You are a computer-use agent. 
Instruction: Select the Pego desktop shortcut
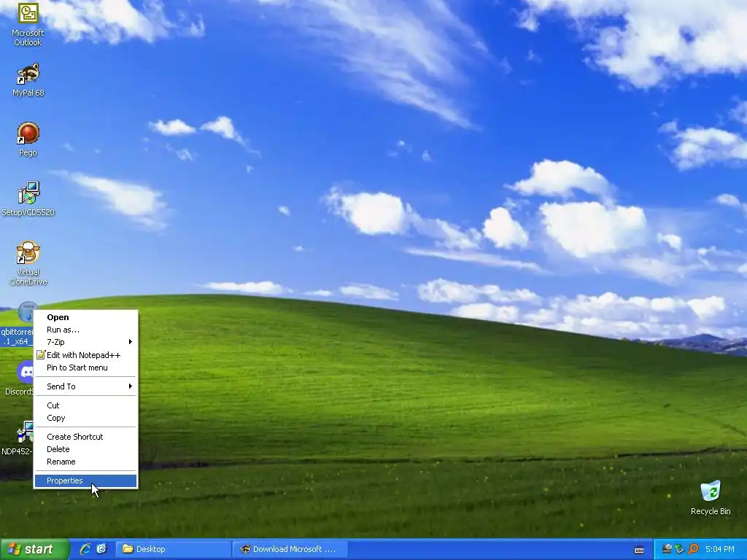tap(28, 139)
